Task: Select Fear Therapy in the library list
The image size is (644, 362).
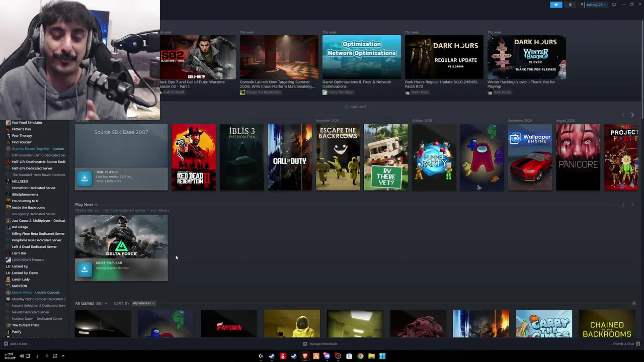Action: pyautogui.click(x=22, y=136)
